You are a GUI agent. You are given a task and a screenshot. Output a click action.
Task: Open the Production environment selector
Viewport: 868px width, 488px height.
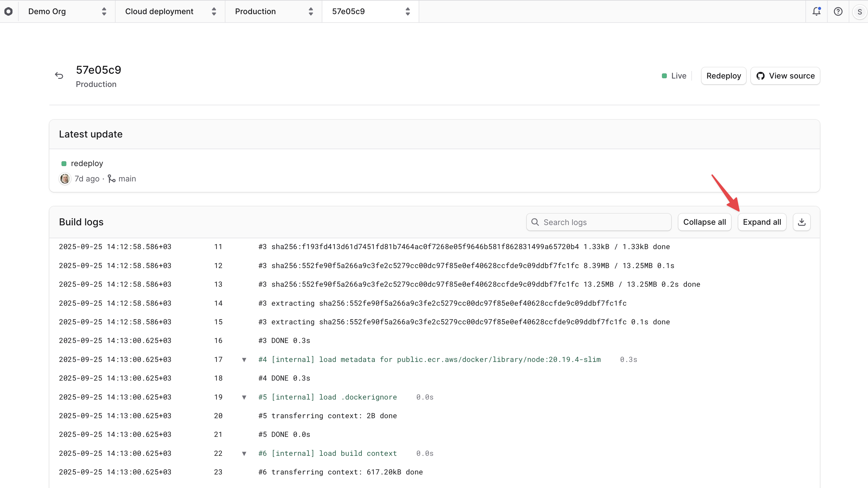tap(273, 11)
